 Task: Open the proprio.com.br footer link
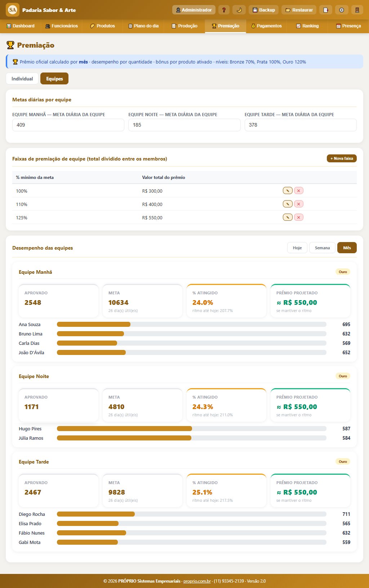click(197, 581)
